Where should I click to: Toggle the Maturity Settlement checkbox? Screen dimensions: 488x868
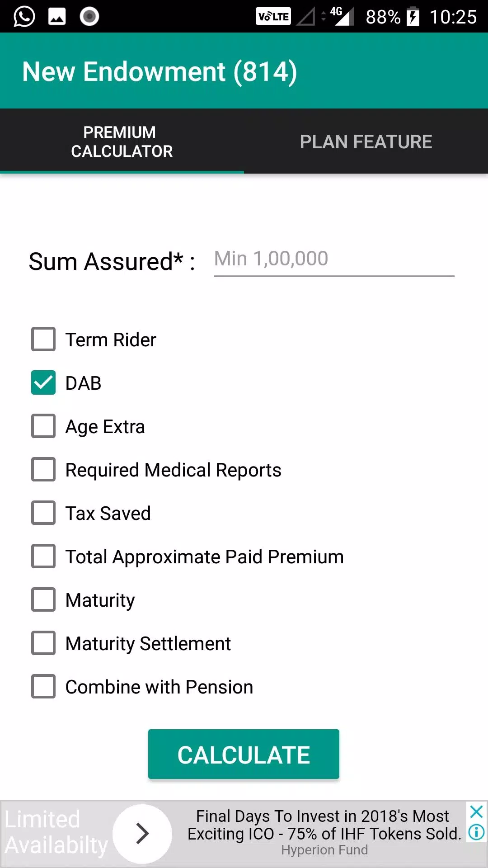click(43, 643)
